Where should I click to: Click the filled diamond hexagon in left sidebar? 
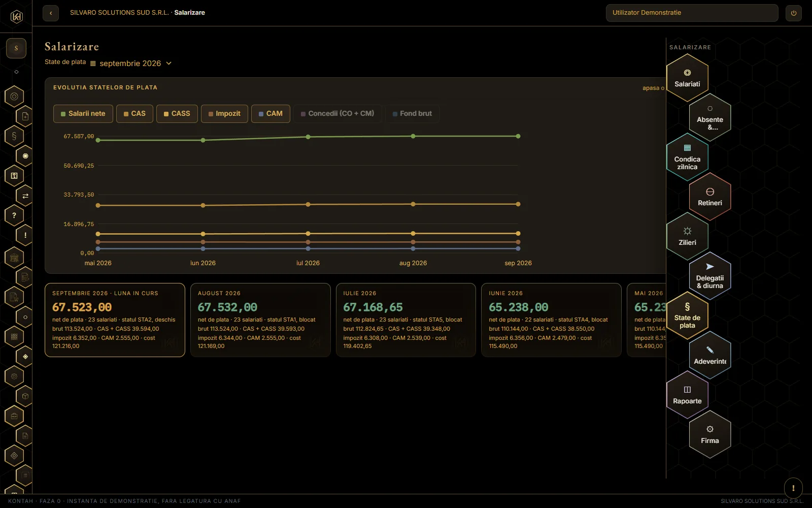click(25, 357)
